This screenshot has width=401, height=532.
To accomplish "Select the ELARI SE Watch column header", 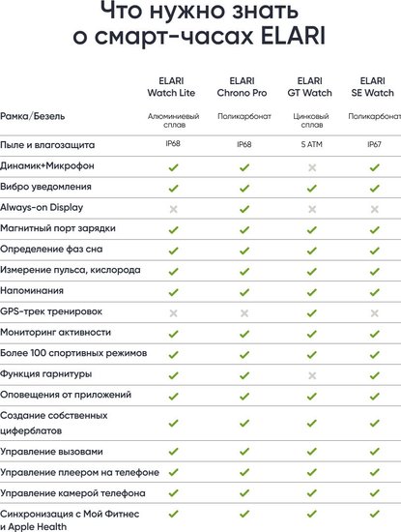I will click(x=373, y=87).
